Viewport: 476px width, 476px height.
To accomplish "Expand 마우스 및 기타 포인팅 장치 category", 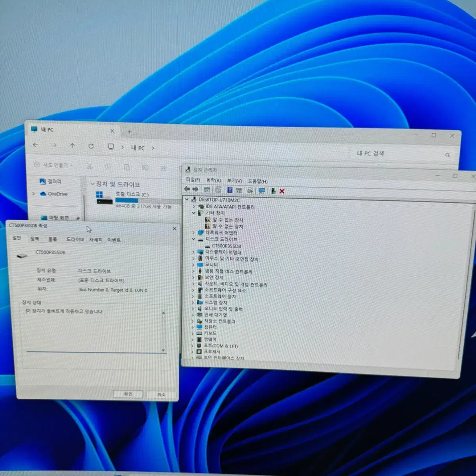I will coord(193,259).
